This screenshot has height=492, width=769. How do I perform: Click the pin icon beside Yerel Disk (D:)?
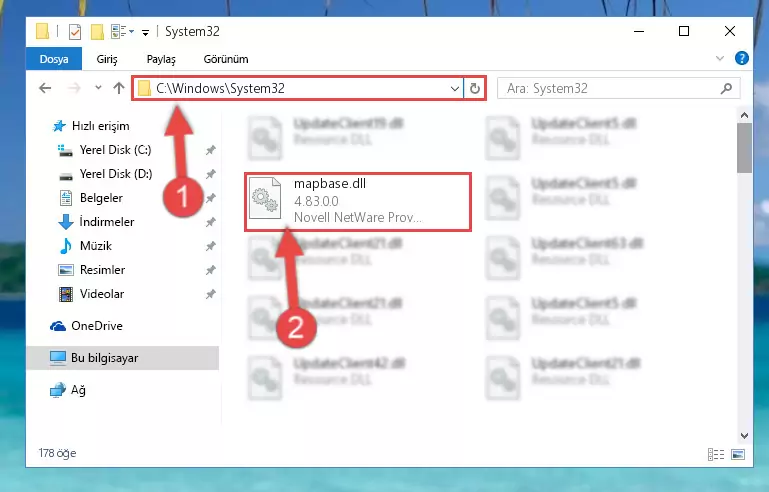pyautogui.click(x=210, y=174)
